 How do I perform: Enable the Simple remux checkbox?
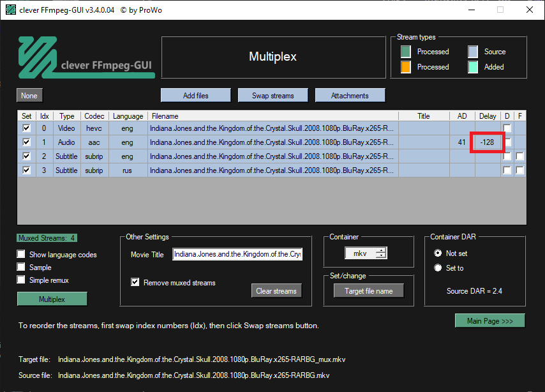(22, 280)
